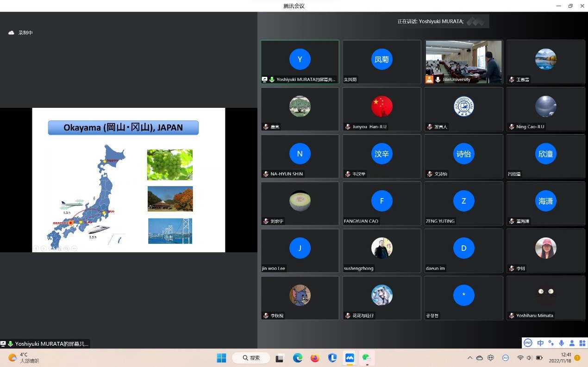The height and width of the screenshot is (367, 588).
Task: Open Microsoft Edge from the taskbar
Action: tap(298, 358)
